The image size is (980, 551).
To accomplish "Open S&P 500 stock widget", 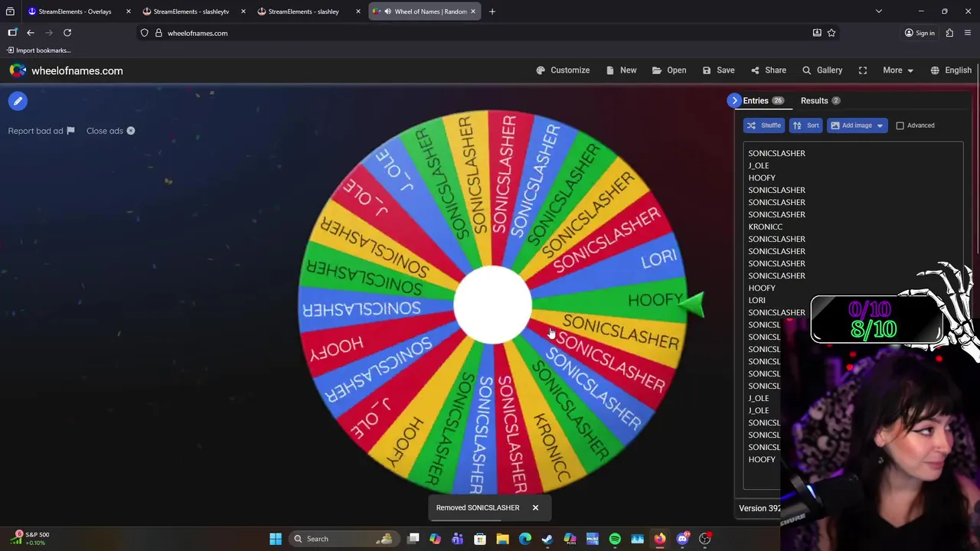I will click(x=29, y=538).
